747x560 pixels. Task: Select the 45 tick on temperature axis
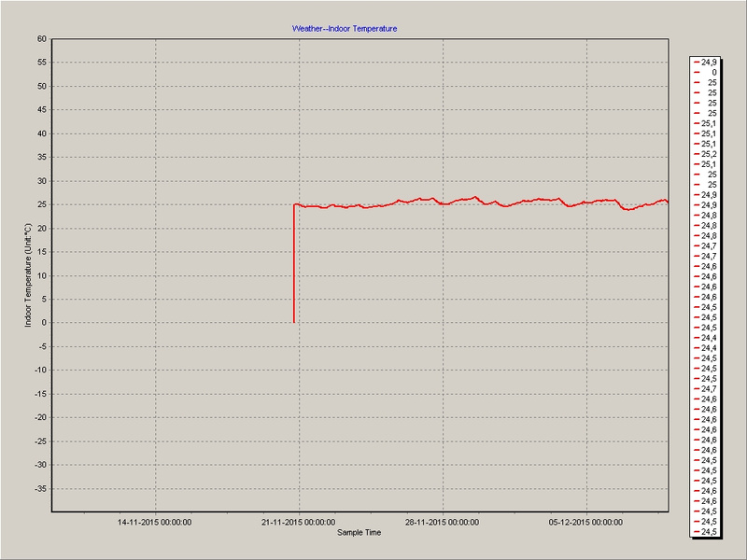[42, 110]
